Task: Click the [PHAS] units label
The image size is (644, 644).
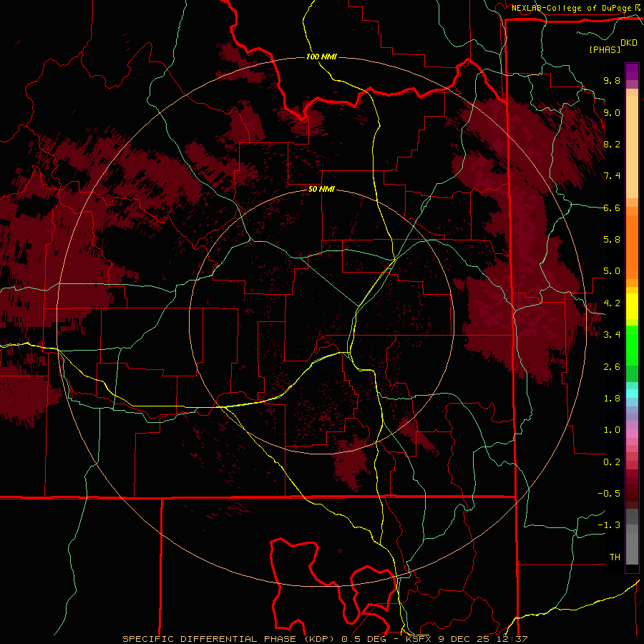Action: pos(605,49)
